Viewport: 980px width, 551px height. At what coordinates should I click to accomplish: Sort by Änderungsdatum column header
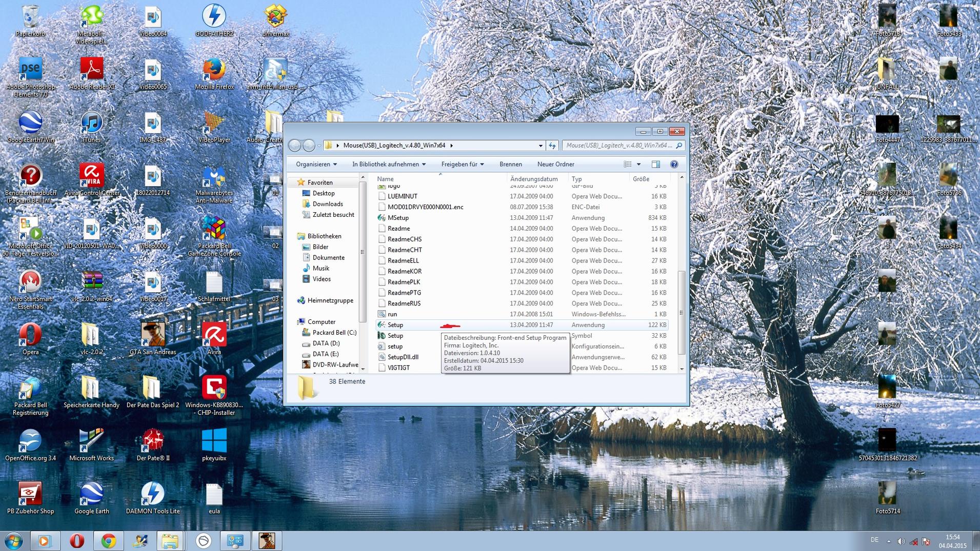tap(537, 179)
